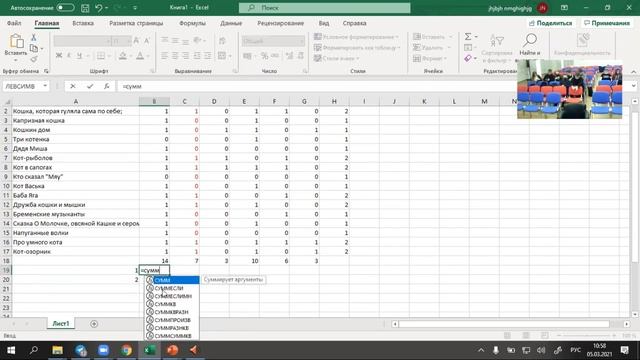Screen dimensions: 640x360
Task: Click the Windows Start button
Action: click(x=11, y=350)
